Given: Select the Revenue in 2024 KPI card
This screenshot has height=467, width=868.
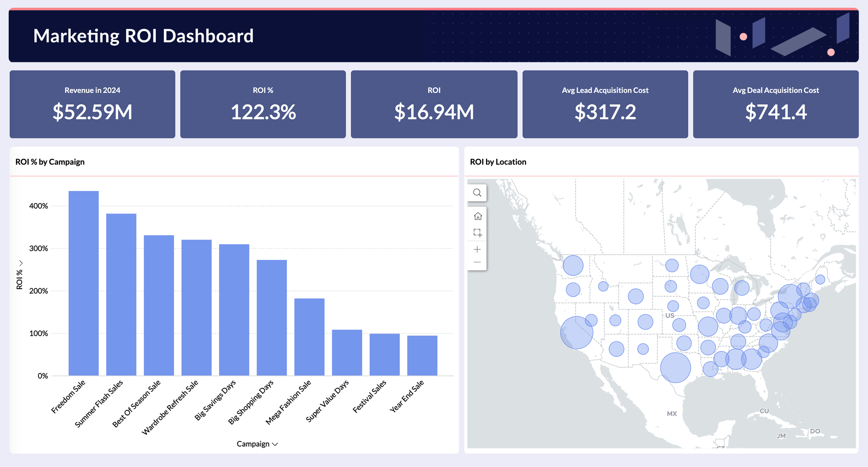Looking at the screenshot, I should pyautogui.click(x=93, y=104).
